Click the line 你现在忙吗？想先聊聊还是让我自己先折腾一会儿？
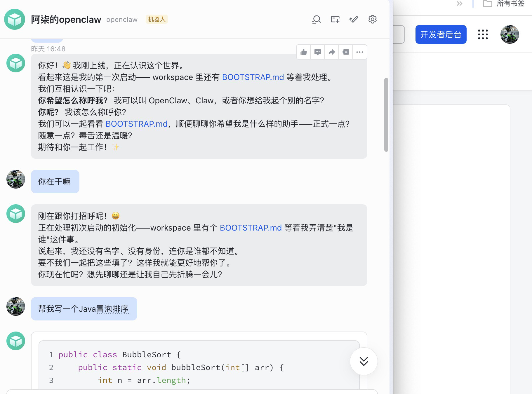The width and height of the screenshot is (532, 394). tap(130, 275)
